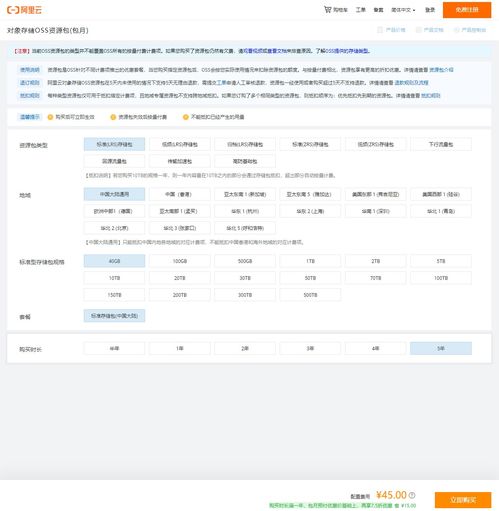Open the 工单 item in top navigation
This screenshot has width=499, height=511.
(361, 10)
